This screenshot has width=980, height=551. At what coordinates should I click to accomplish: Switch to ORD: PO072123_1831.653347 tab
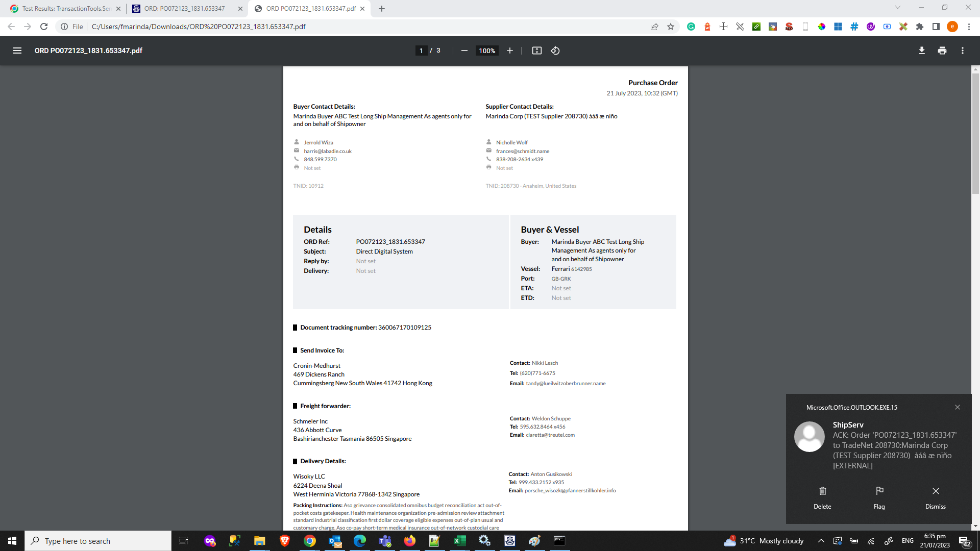(x=185, y=9)
